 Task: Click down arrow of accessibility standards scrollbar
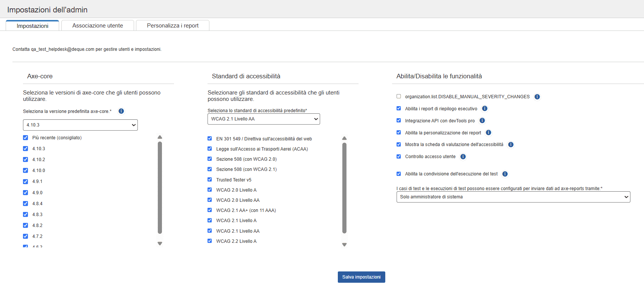tap(344, 245)
